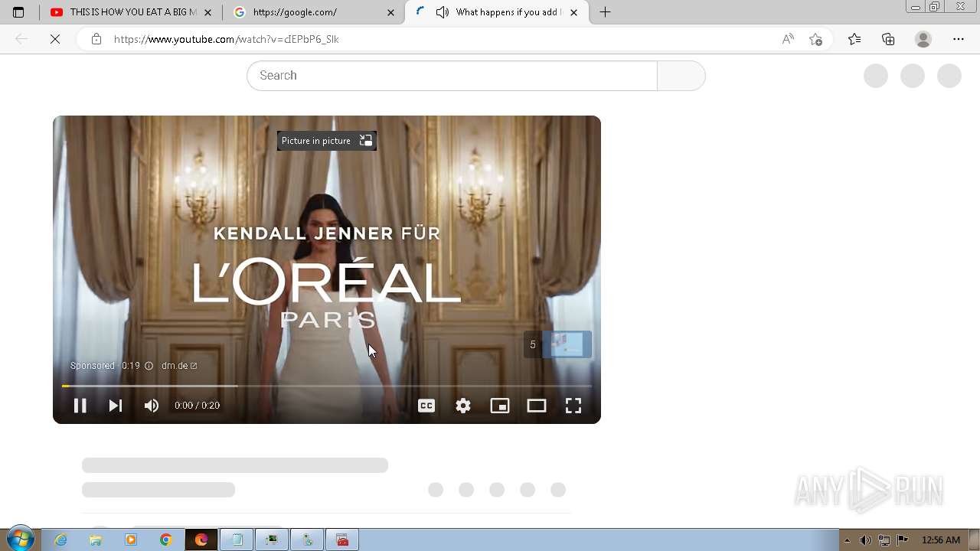Go back to the previous page
The image size is (980, 551).
(21, 39)
